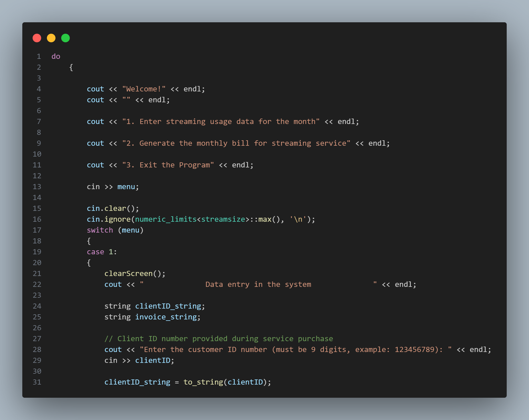This screenshot has width=529, height=420.
Task: Click the 'cin.clear();' call
Action: click(113, 209)
